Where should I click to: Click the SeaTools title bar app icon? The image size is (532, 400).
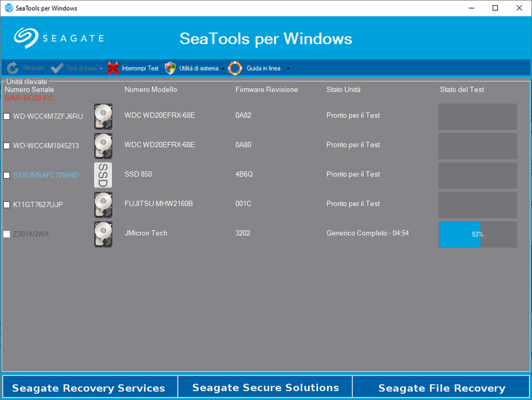9,8
